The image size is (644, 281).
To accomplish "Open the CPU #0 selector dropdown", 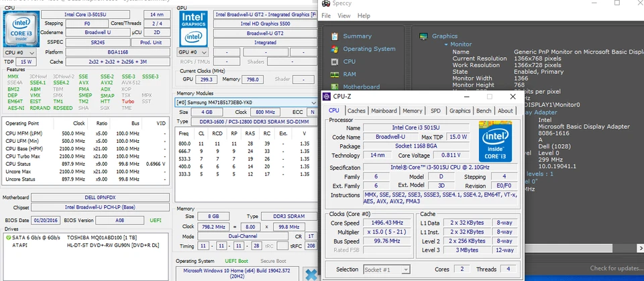I will tap(19, 52).
